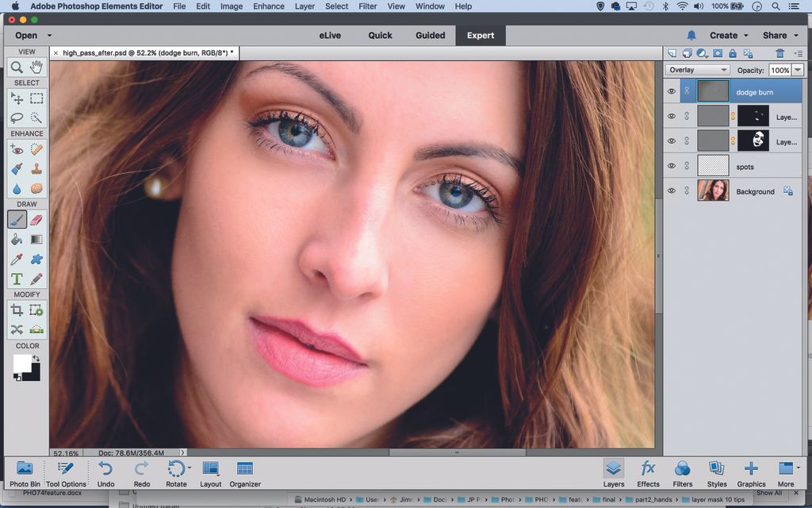Image resolution: width=812 pixels, height=508 pixels.
Task: Select the Hand tool
Action: tap(36, 67)
